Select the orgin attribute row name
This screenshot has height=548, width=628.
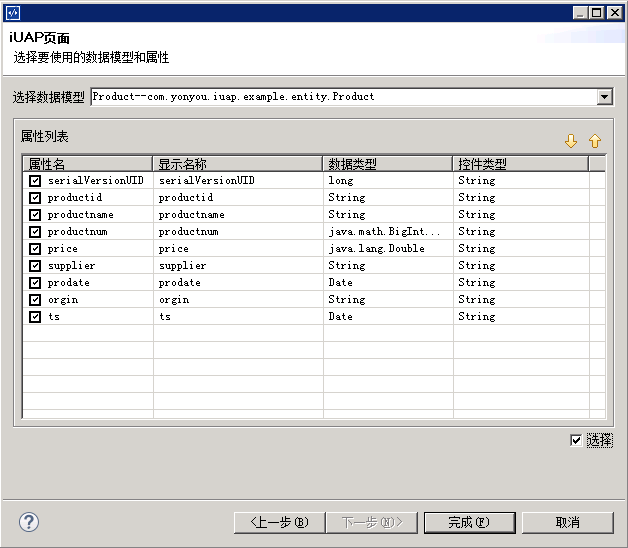click(x=62, y=300)
